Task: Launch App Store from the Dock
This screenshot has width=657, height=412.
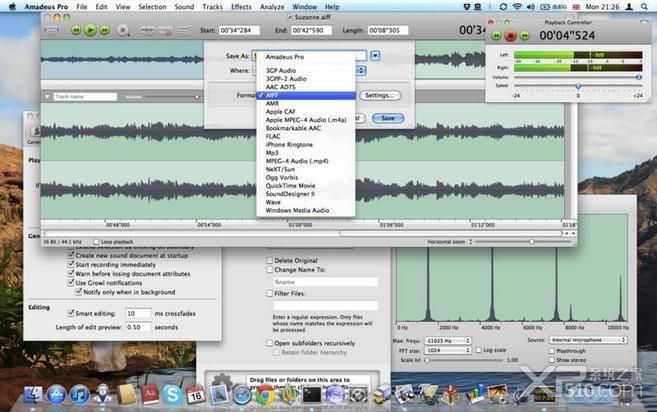Action: [56, 394]
